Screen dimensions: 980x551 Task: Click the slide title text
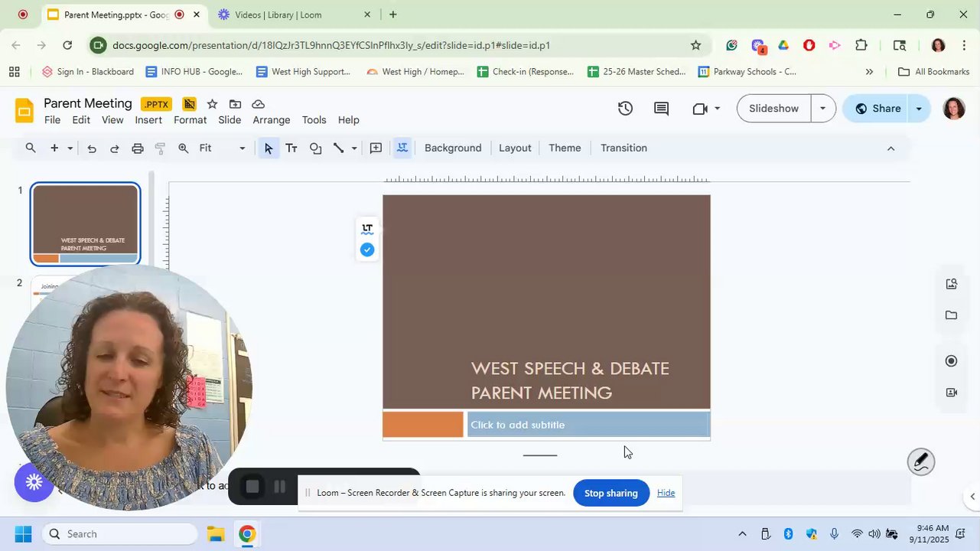[570, 380]
